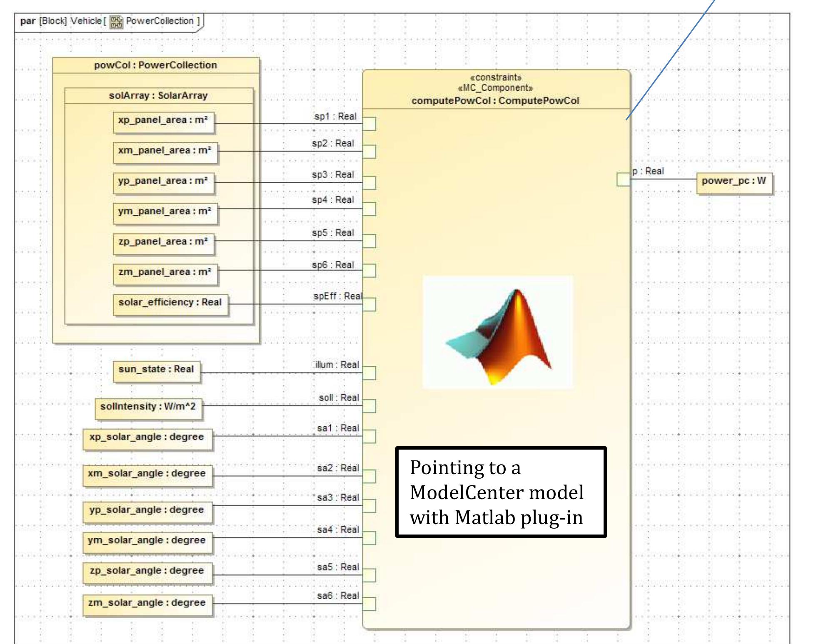Screen dimensions: 821x644
Task: Click the parametric diagram icon in the diagram header
Action: 115,20
